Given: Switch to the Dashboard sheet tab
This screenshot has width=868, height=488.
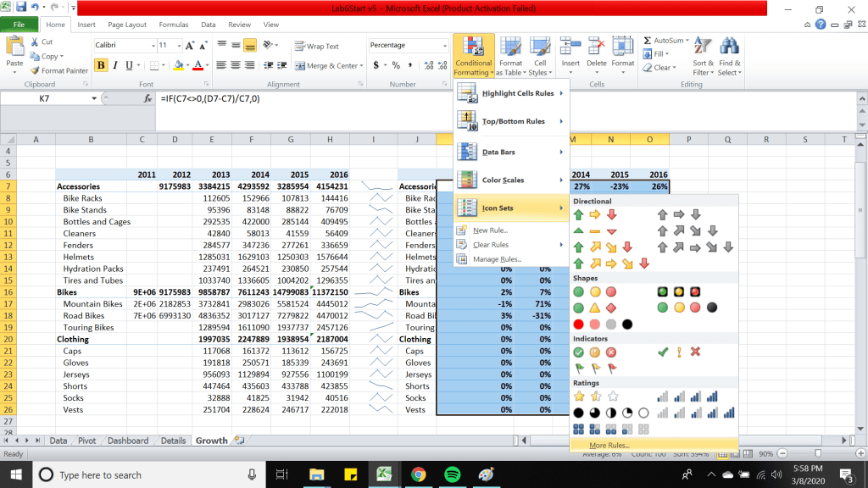Looking at the screenshot, I should click(x=127, y=441).
